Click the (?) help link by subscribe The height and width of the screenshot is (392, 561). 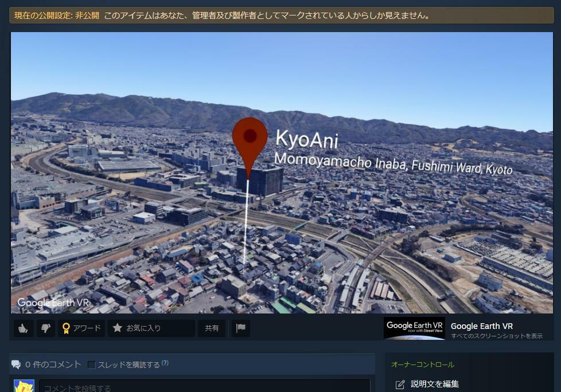pos(165,363)
